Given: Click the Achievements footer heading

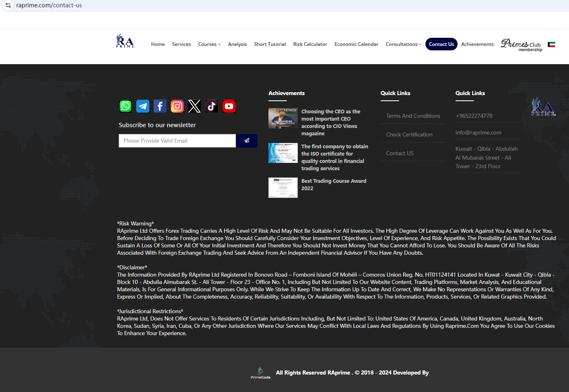Looking at the screenshot, I should [287, 93].
